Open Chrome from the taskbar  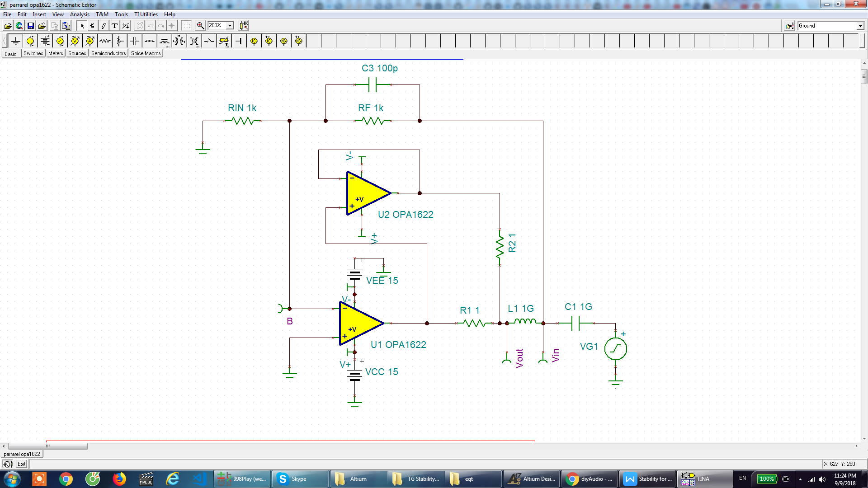click(x=66, y=479)
